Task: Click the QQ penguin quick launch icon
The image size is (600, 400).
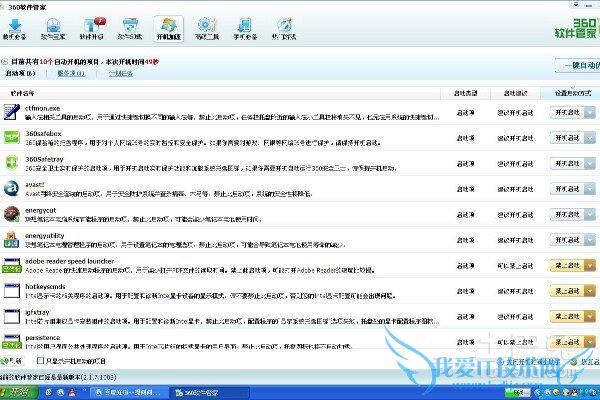Action: (x=72, y=393)
